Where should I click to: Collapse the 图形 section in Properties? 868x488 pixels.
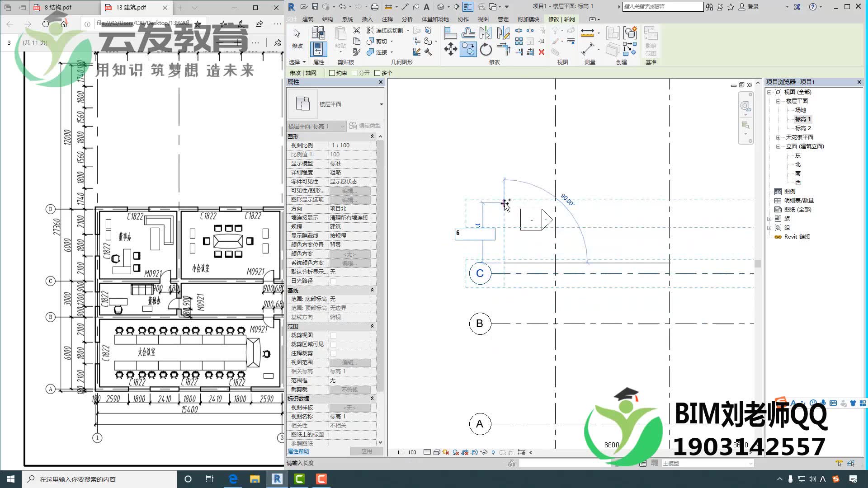click(372, 136)
